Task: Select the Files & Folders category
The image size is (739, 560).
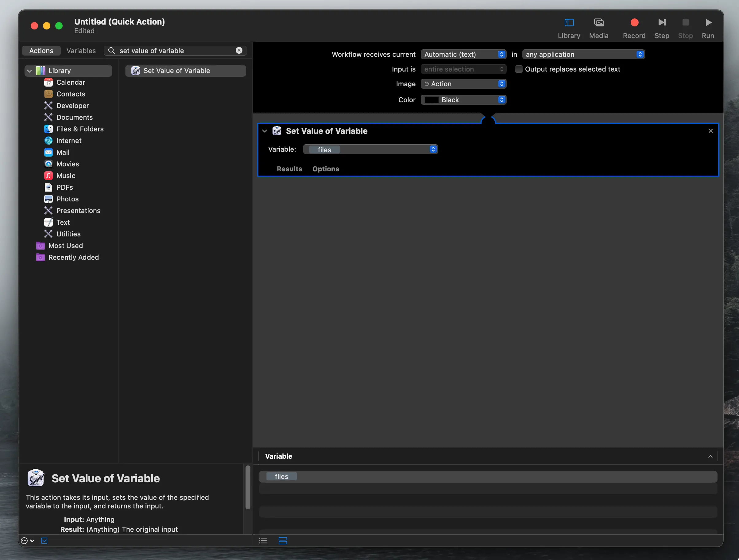Action: click(x=80, y=129)
